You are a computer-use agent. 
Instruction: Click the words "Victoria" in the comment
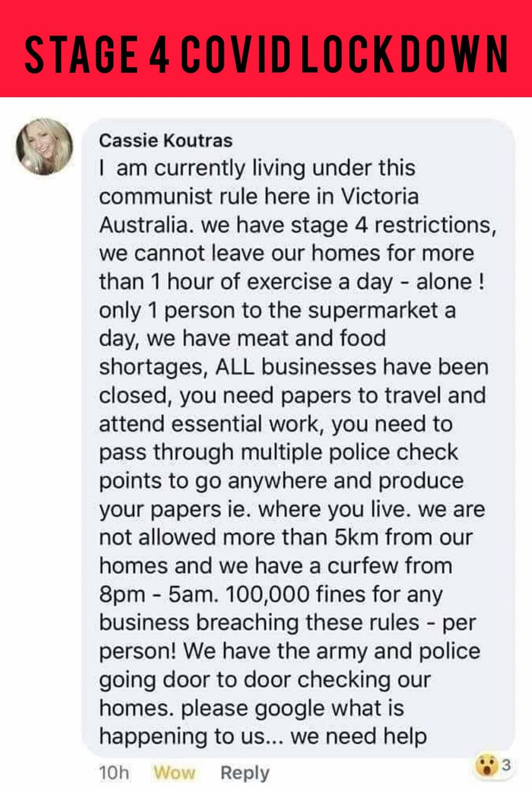pyautogui.click(x=380, y=196)
